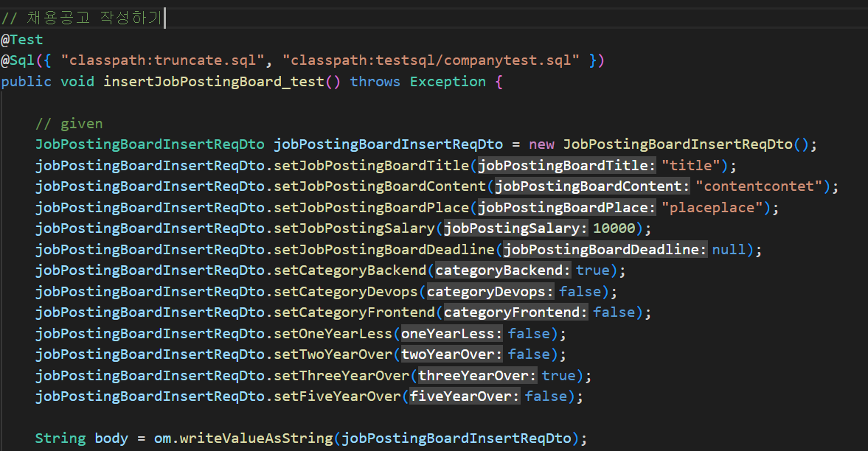Click the setJobPostingSalary method call
Screen dimensions: 868x451
(x=354, y=228)
